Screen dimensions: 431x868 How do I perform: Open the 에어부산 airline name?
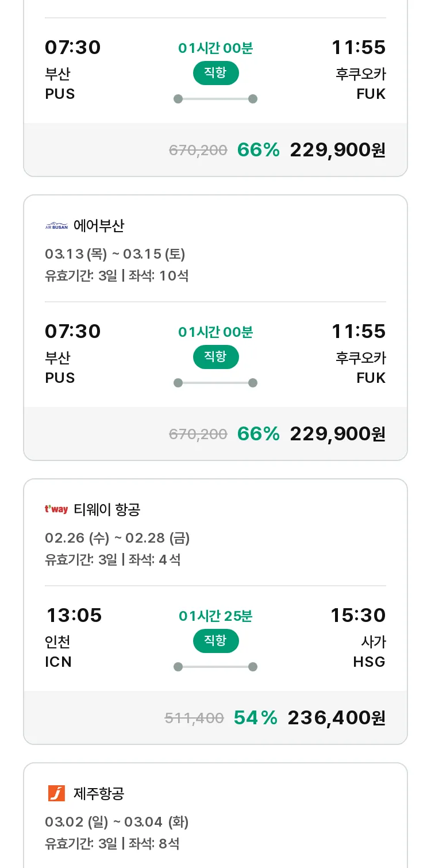pyautogui.click(x=99, y=226)
